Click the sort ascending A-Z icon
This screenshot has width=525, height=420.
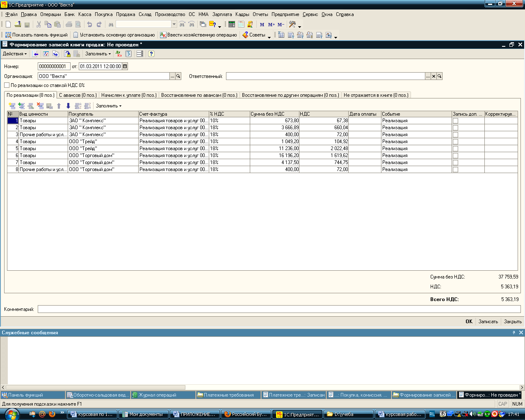coord(78,106)
